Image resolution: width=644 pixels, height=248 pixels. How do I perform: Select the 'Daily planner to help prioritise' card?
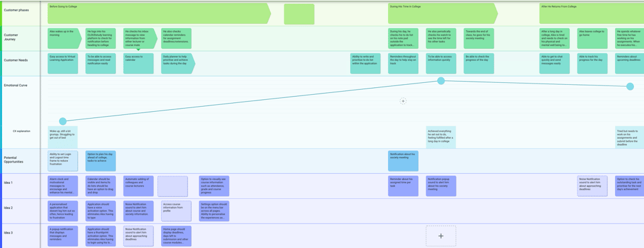point(178,63)
